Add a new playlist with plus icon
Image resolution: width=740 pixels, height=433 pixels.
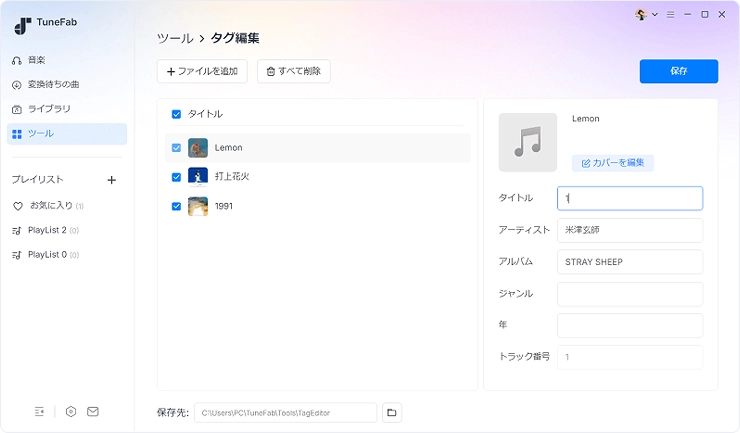[111, 180]
